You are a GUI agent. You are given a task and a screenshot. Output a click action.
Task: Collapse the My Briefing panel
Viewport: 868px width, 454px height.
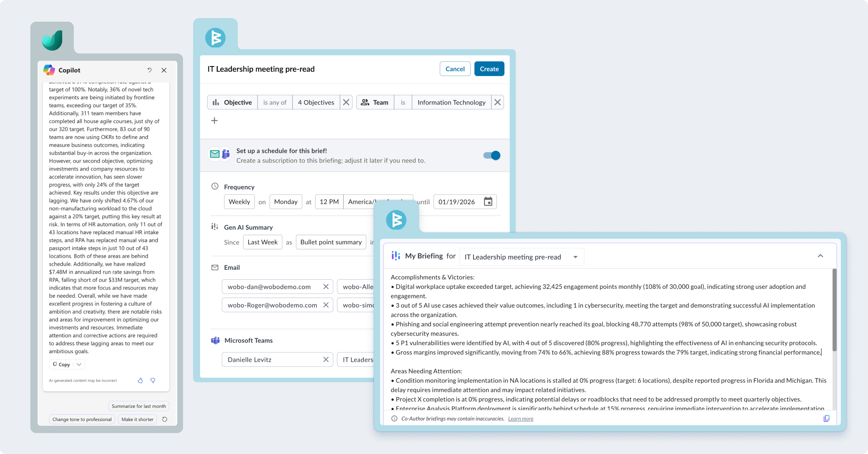tap(820, 256)
